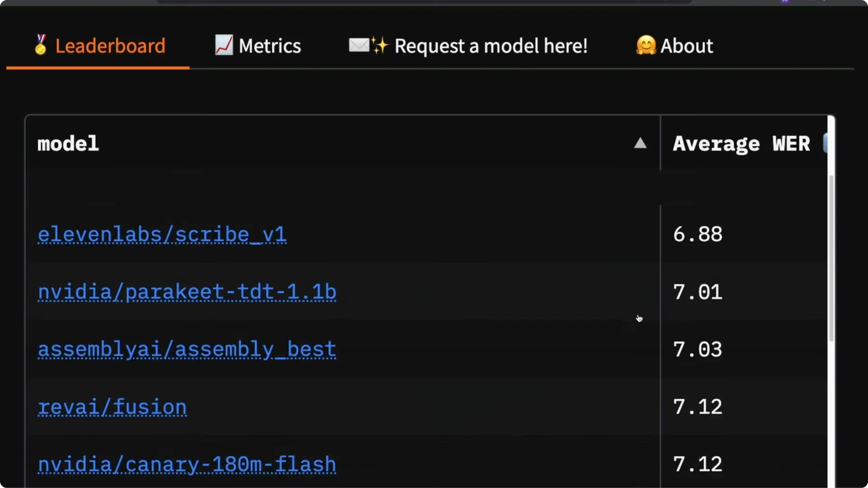Viewport: 868px width, 488px height.
Task: Open the assemblyai/assembly_best link
Action: (187, 349)
